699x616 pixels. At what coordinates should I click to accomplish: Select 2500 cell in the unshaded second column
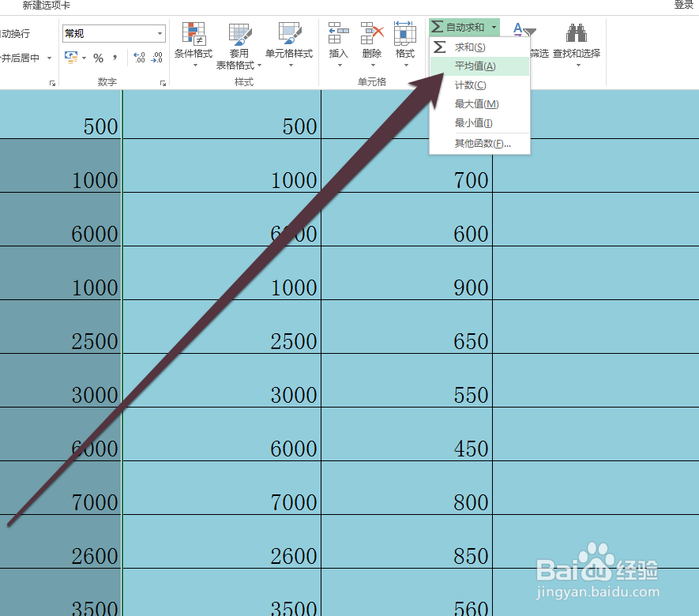(x=222, y=327)
